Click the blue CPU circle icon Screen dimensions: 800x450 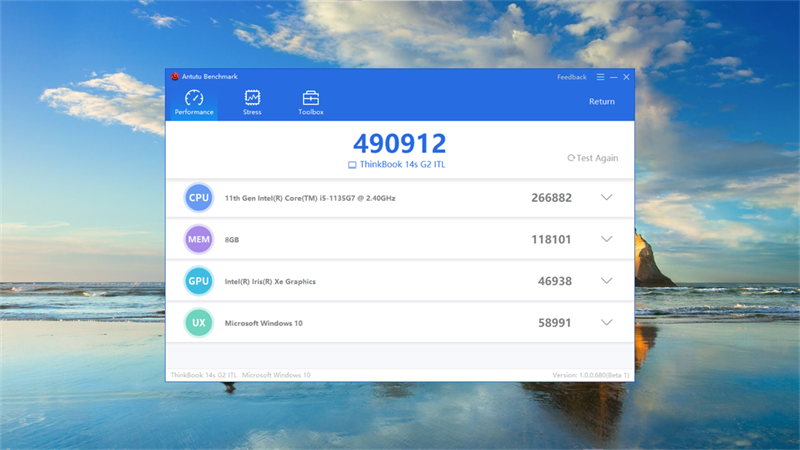tap(199, 198)
